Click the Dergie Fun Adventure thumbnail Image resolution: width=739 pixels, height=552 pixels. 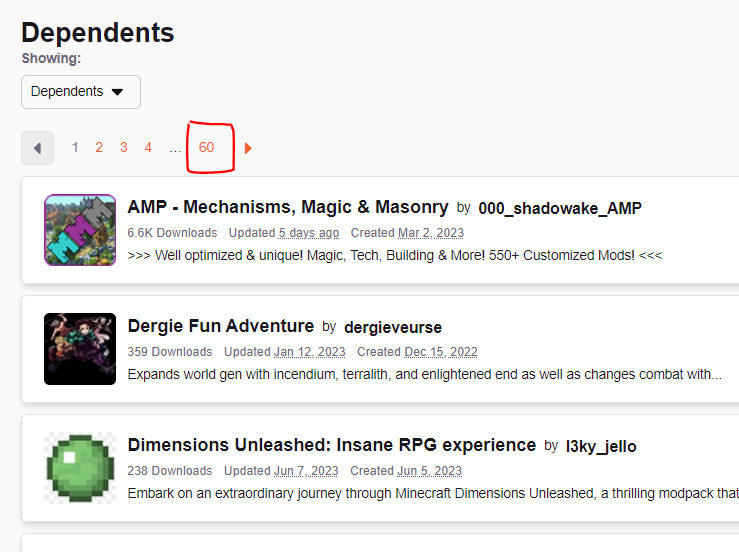[80, 349]
